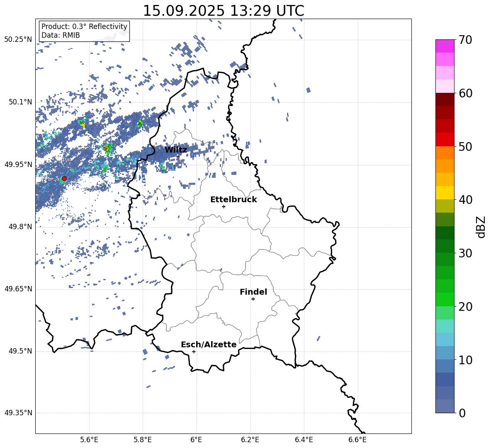Click the yellow colorbar swatch at 40
The width and height of the screenshot is (491, 448).
pyautogui.click(x=445, y=193)
